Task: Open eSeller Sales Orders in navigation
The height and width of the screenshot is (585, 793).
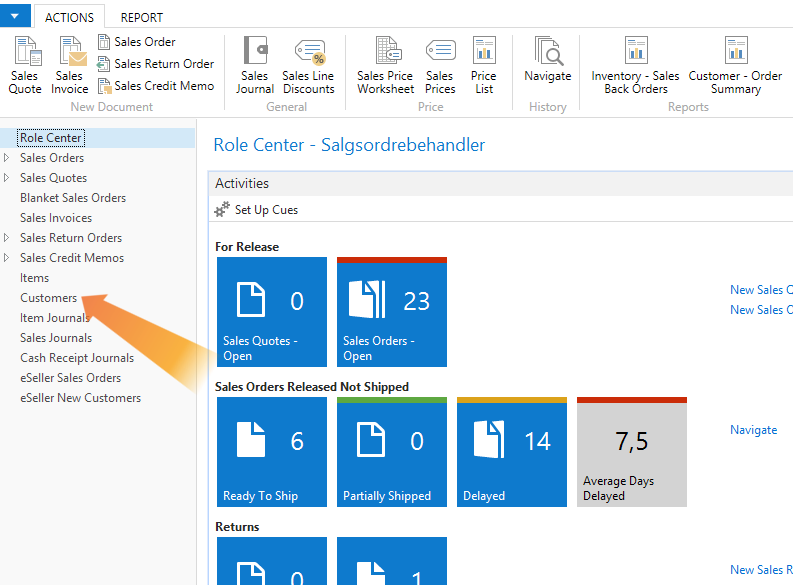Action: tap(70, 378)
